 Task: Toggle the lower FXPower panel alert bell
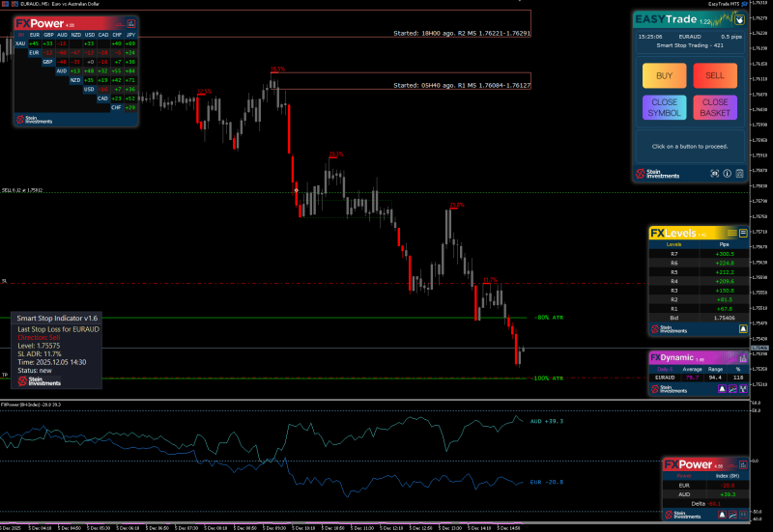point(722,515)
